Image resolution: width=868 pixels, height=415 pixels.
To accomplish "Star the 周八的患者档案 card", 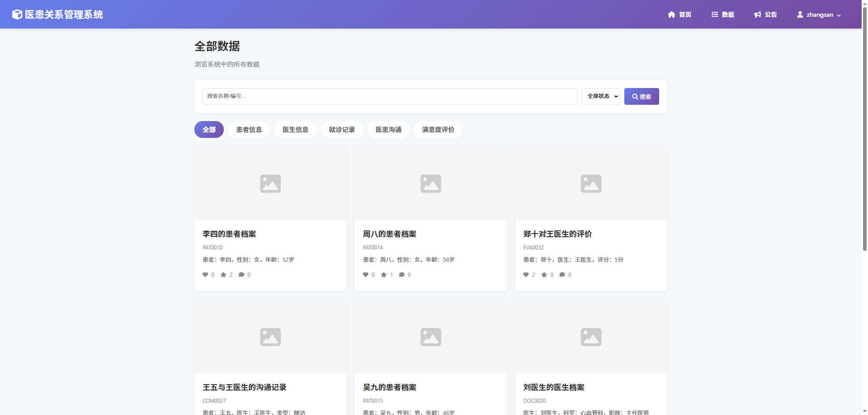I will click(x=384, y=274).
